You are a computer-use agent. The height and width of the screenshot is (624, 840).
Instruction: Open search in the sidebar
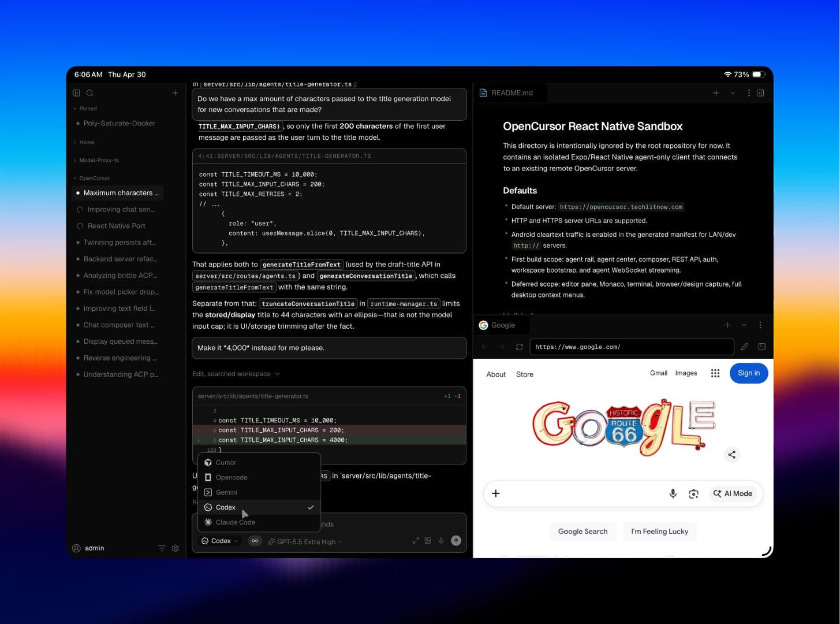click(x=90, y=93)
